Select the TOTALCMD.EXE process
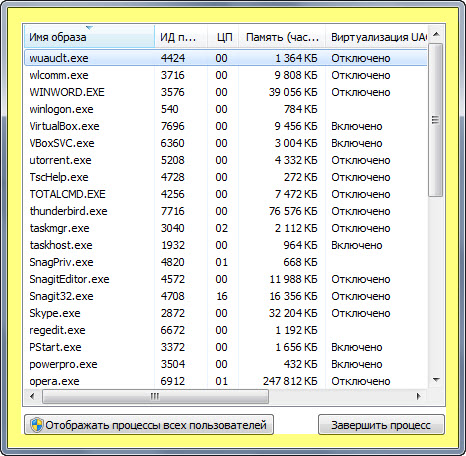 pos(226,194)
